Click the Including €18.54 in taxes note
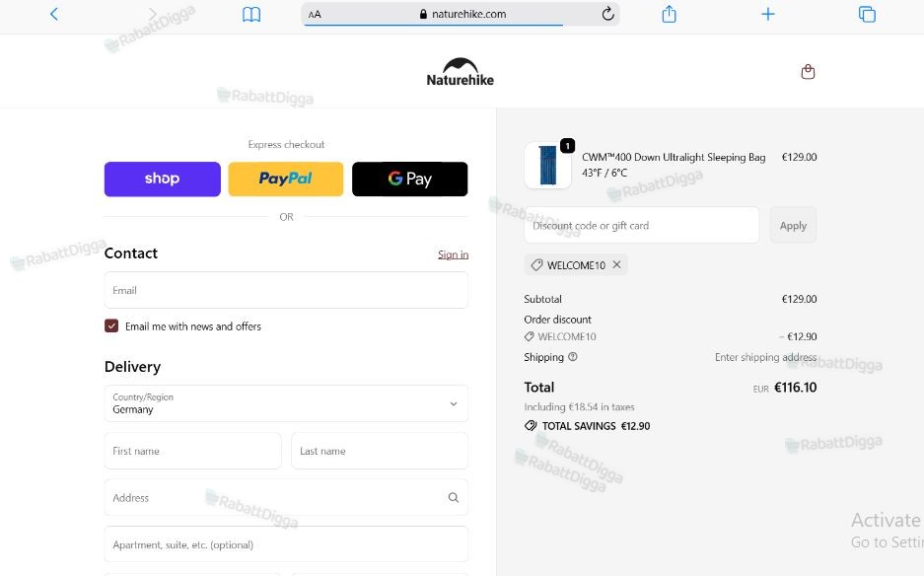This screenshot has width=924, height=576. coord(579,406)
